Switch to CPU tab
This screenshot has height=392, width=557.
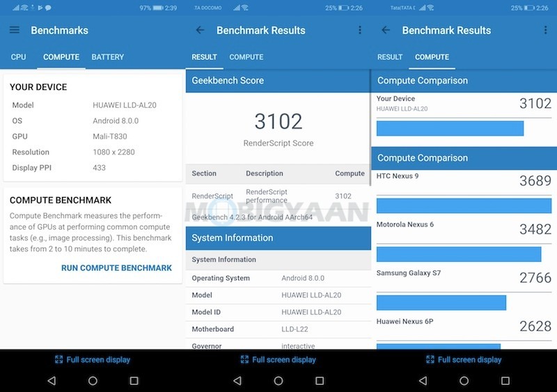click(x=19, y=57)
